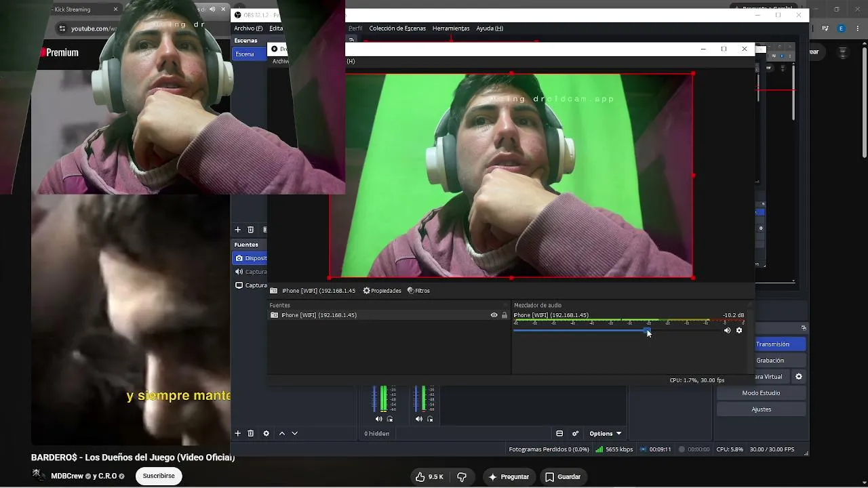Open Perfil menu in OBS
Screen dimensions: 868x488
[x=355, y=28]
